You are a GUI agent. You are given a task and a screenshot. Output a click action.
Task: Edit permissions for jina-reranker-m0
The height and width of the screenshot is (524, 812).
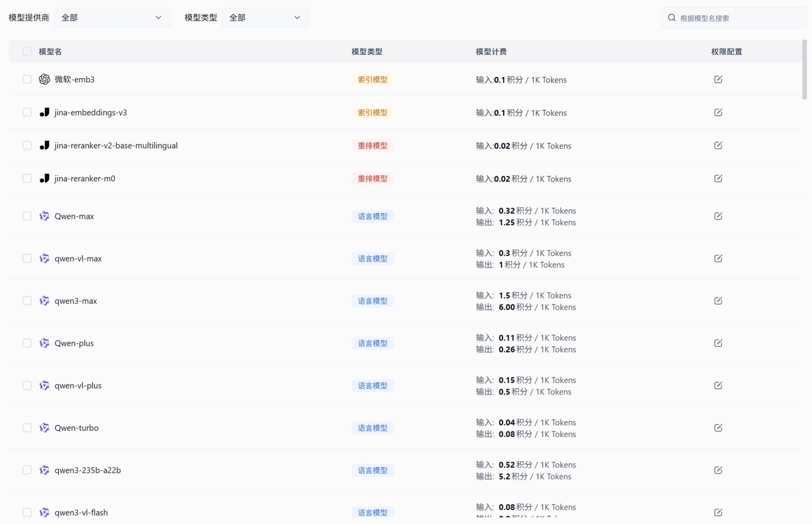pos(719,178)
